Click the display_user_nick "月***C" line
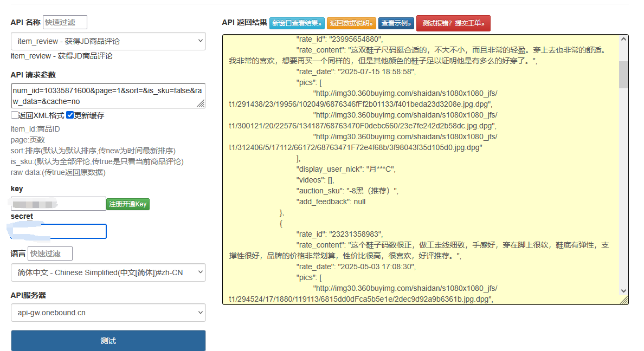Image resolution: width=644 pixels, height=351 pixels. coord(346,169)
